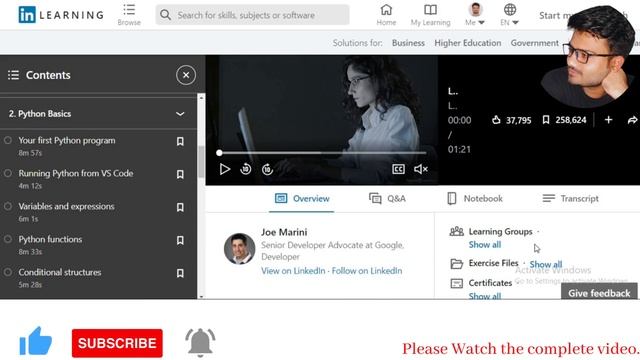
Task: Share the course arrow icon
Action: pyautogui.click(x=632, y=120)
